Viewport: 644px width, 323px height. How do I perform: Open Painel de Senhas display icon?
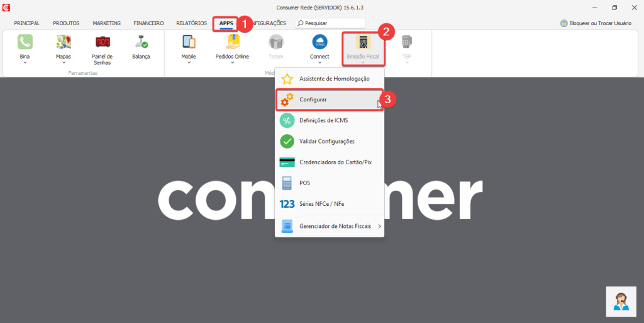click(102, 42)
